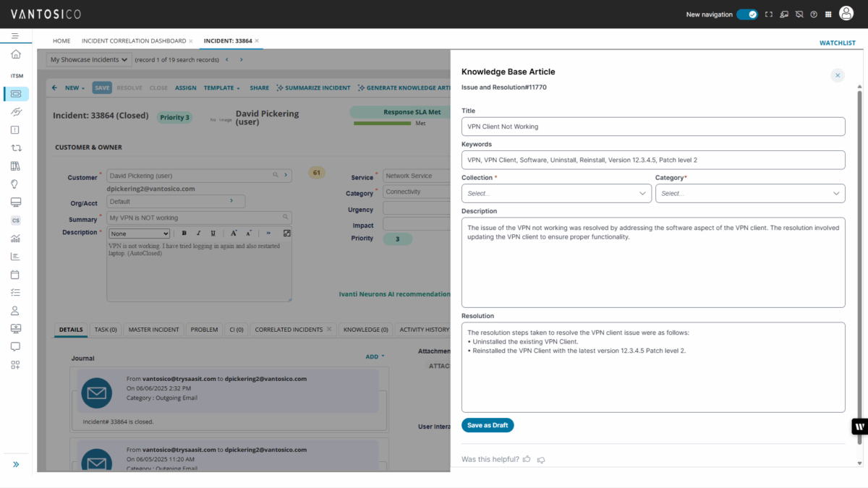Image resolution: width=868 pixels, height=488 pixels.
Task: Open the INCIDENT CORRELATION DASHBOARD tab
Action: (x=133, y=41)
